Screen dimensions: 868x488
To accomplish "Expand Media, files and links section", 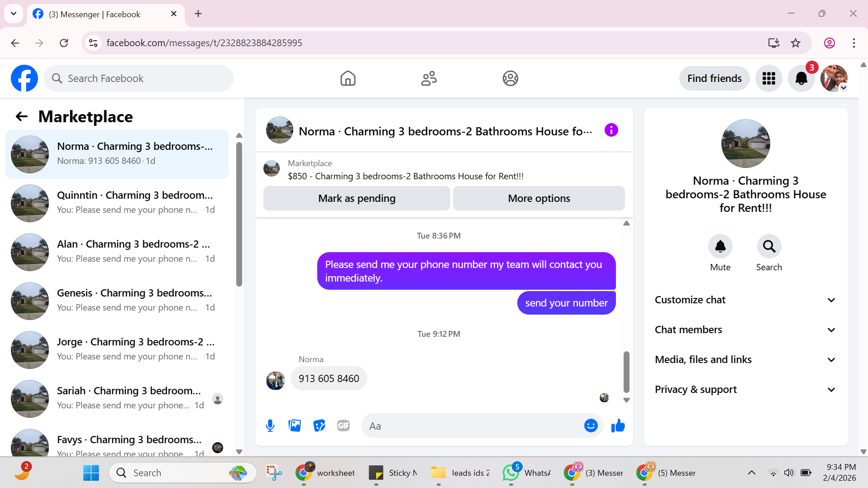I will [745, 359].
